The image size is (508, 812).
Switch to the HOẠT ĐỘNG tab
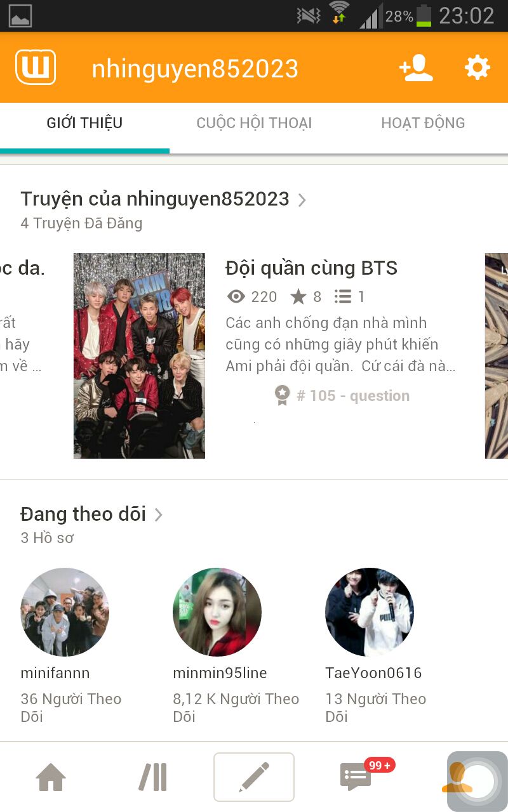(423, 123)
